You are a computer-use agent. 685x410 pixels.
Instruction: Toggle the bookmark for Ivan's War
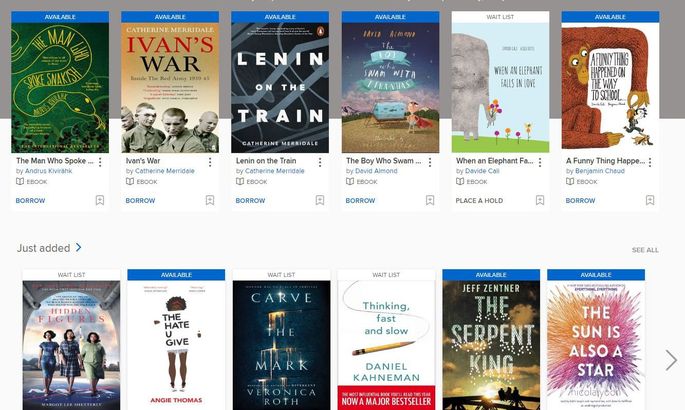pyautogui.click(x=210, y=200)
